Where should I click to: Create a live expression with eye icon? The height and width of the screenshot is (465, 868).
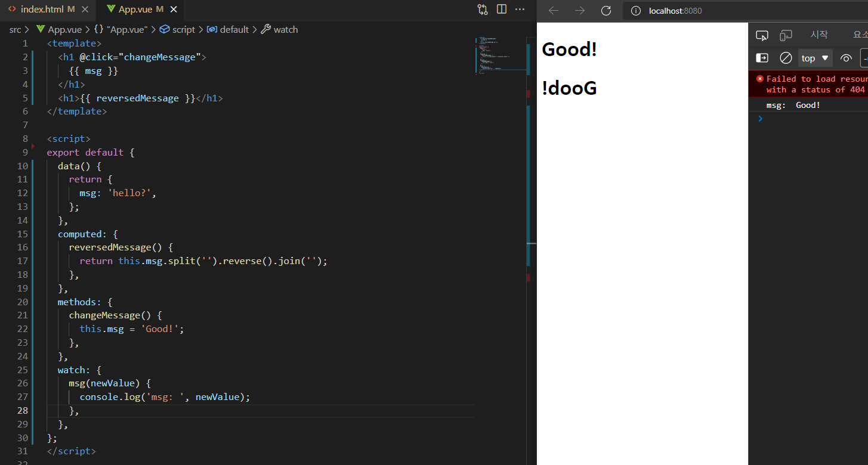(x=846, y=58)
